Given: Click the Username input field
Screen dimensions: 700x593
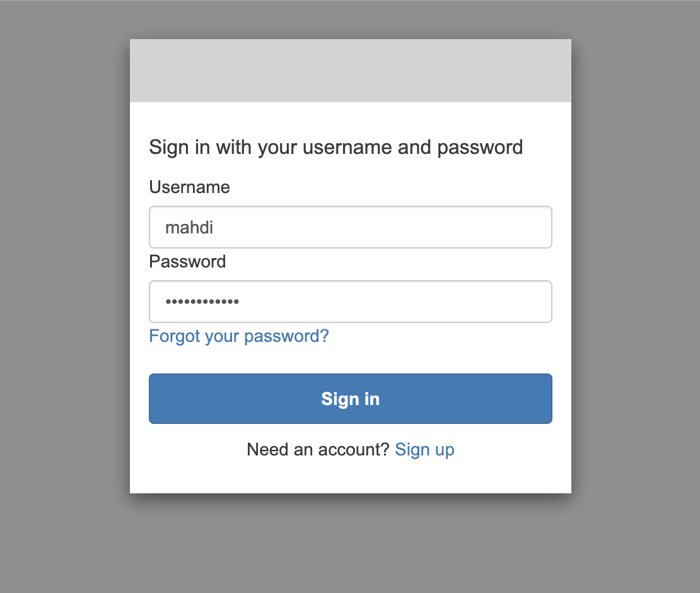Looking at the screenshot, I should [350, 227].
